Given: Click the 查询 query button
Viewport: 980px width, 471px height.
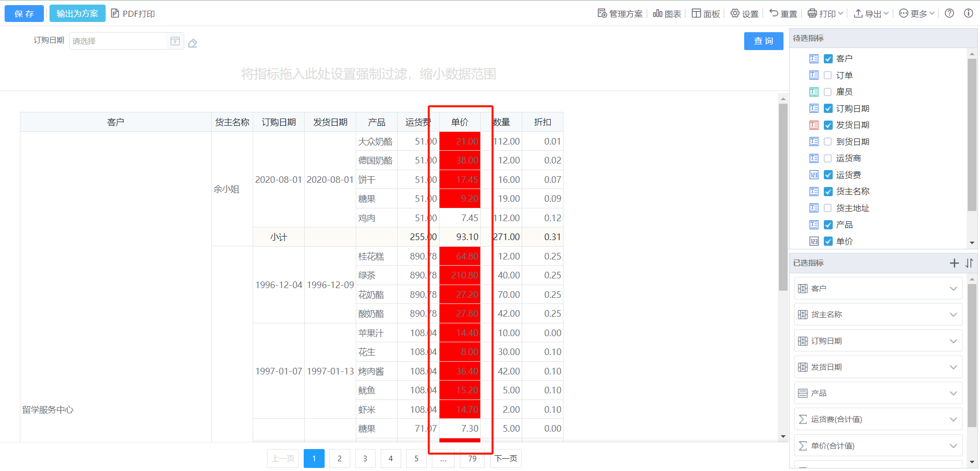Looking at the screenshot, I should [x=763, y=41].
